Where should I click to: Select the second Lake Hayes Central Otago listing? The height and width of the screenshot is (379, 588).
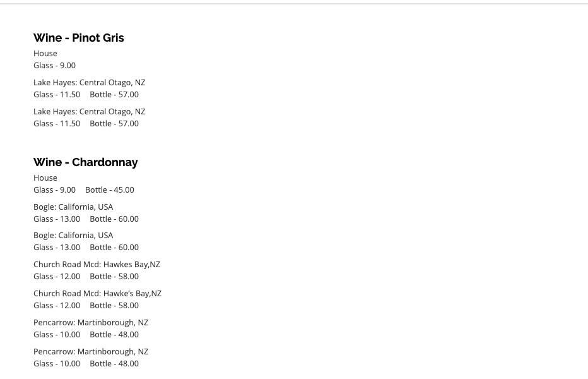pyautogui.click(x=89, y=112)
